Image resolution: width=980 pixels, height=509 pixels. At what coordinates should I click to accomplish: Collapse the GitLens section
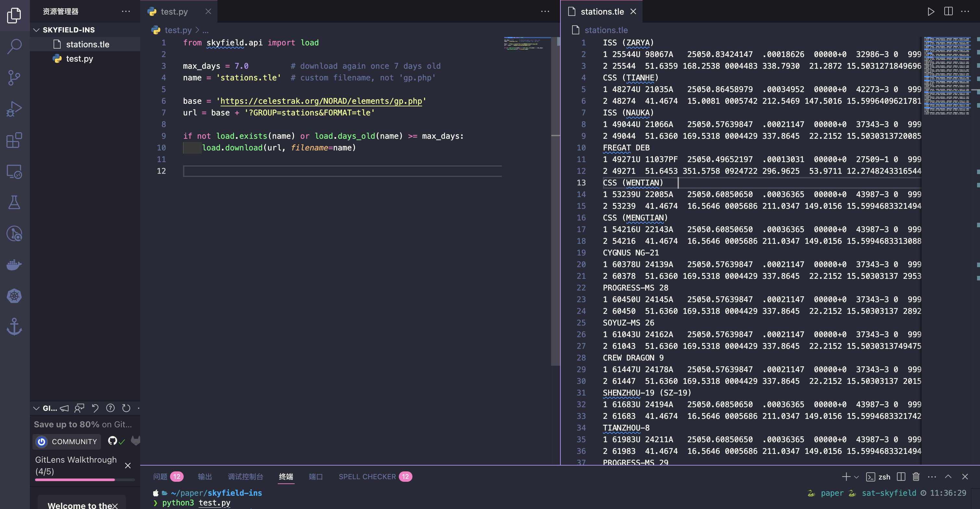click(x=37, y=408)
